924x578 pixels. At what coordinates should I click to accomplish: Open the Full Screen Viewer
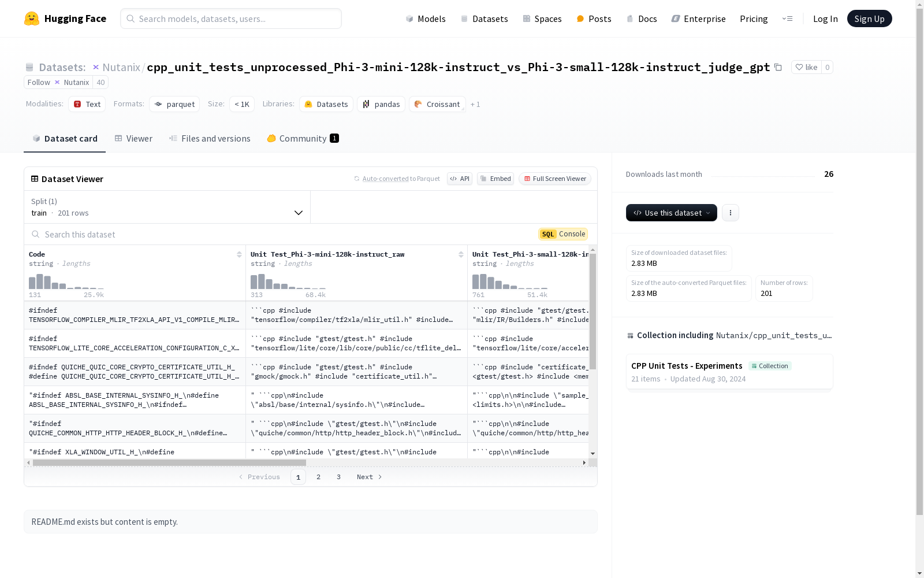pos(555,179)
